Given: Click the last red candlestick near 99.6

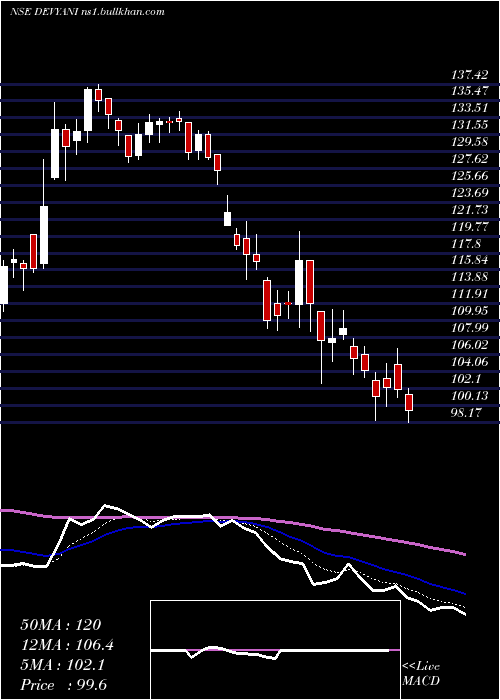Looking at the screenshot, I should pyautogui.click(x=409, y=402).
